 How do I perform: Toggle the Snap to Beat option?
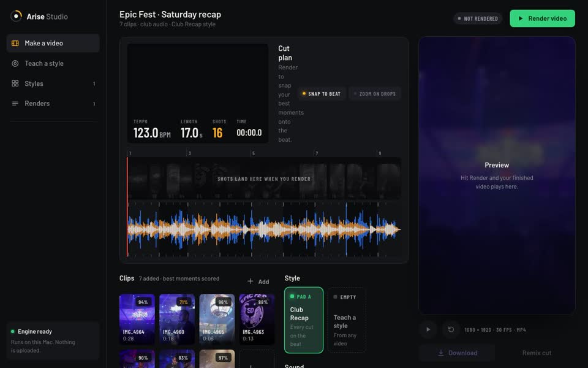[x=322, y=94]
